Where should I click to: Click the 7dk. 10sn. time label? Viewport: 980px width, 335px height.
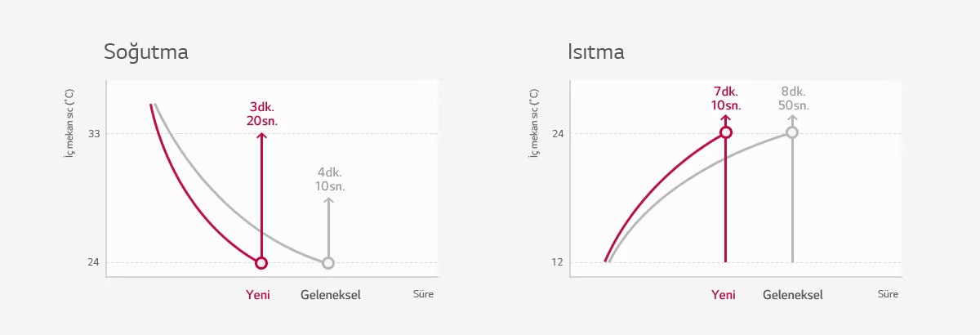(726, 98)
